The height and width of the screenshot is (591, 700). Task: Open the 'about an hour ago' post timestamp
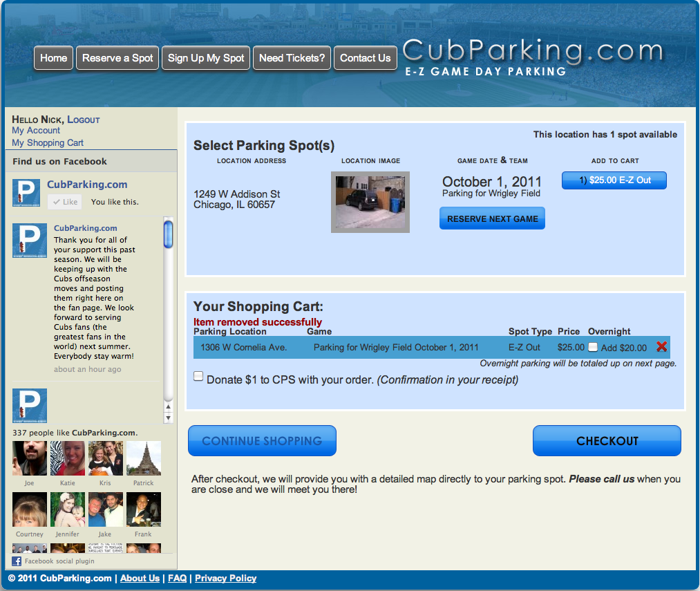click(88, 369)
